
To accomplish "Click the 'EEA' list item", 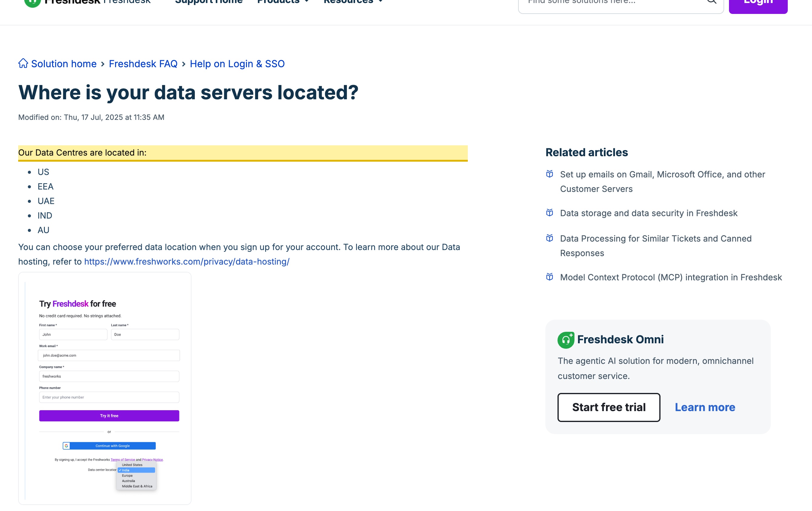I will pyautogui.click(x=45, y=186).
